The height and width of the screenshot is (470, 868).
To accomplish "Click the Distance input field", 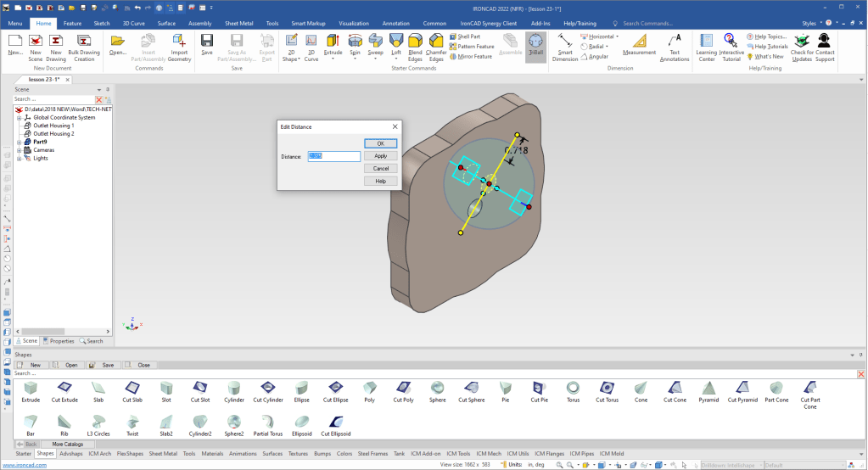I will (333, 156).
